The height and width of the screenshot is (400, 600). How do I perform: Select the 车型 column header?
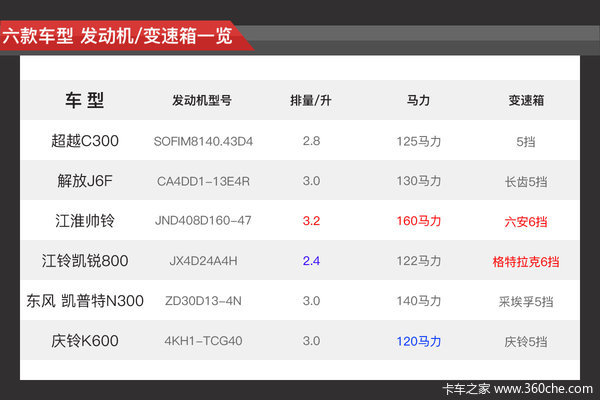coord(85,100)
